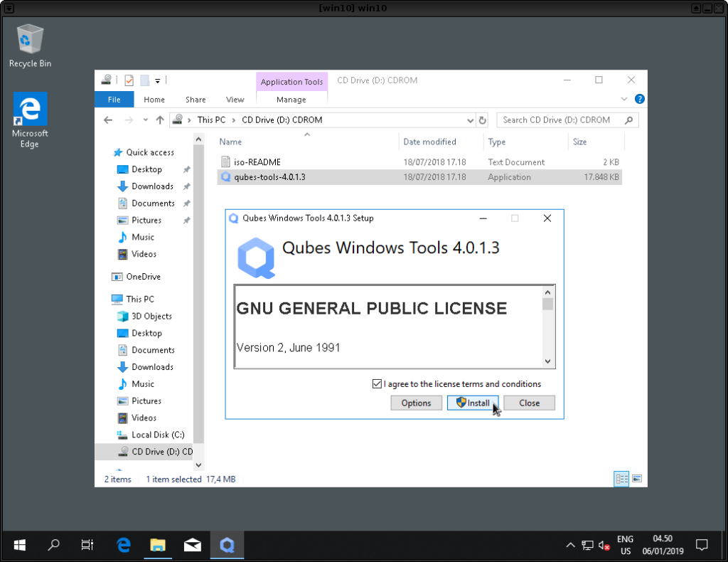Go forward in File Explorer
Screen dimensions: 728x562
129,120
